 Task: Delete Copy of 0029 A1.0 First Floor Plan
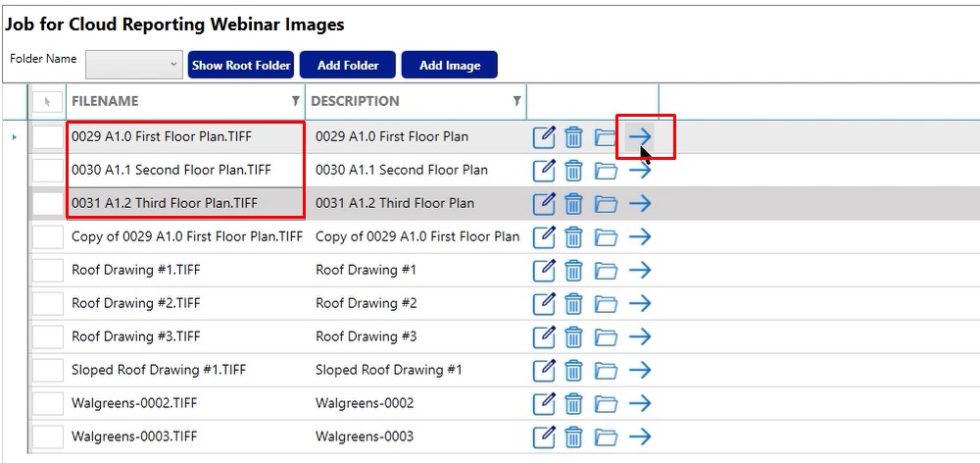[x=573, y=237]
